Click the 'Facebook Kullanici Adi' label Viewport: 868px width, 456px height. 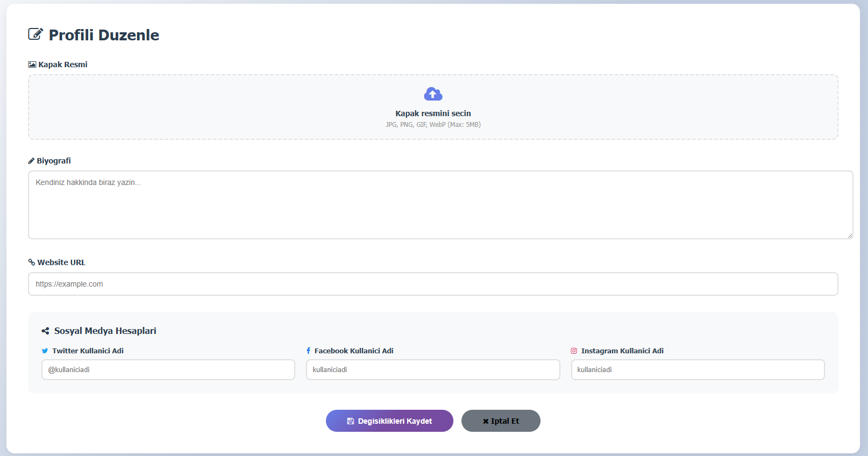[x=354, y=351]
